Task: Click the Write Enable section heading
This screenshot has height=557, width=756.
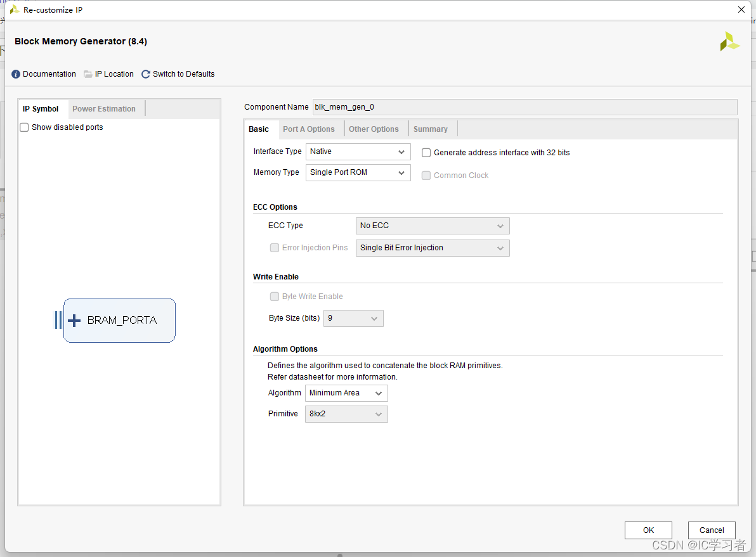Action: [x=276, y=276]
